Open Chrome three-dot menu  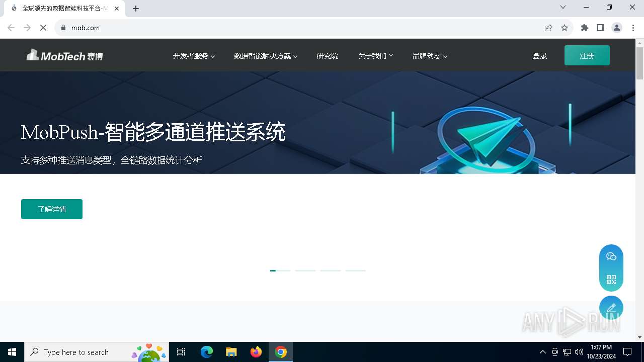pyautogui.click(x=633, y=28)
